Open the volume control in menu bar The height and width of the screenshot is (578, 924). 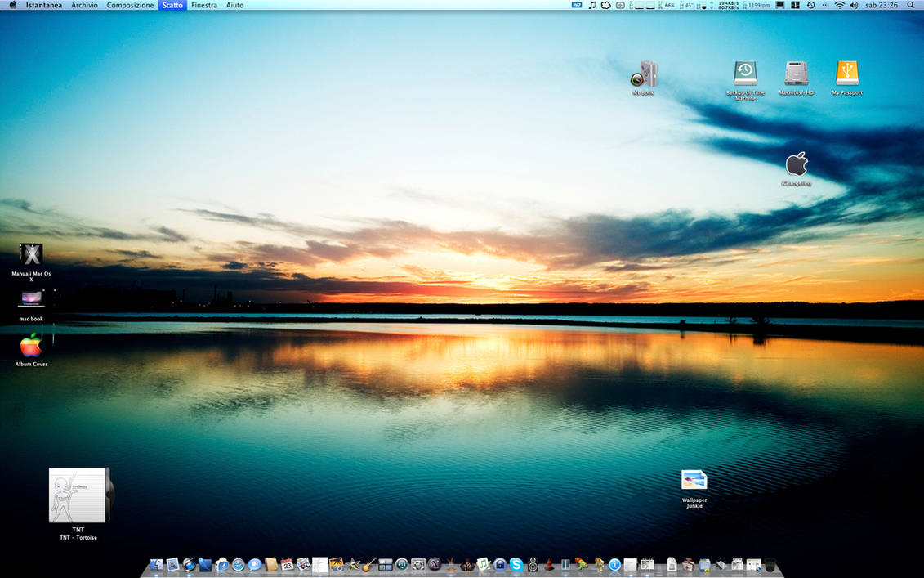pyautogui.click(x=855, y=5)
